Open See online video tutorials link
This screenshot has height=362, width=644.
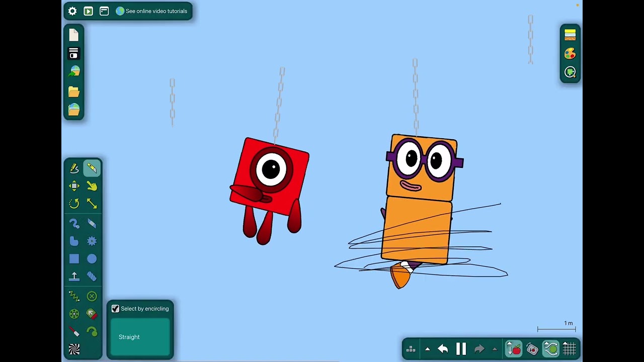(151, 11)
